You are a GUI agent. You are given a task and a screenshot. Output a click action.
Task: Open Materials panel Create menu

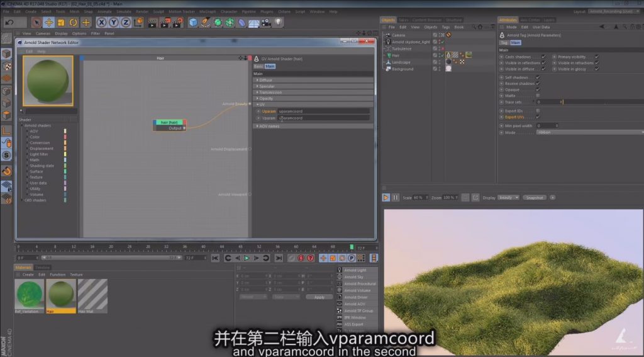tap(28, 275)
